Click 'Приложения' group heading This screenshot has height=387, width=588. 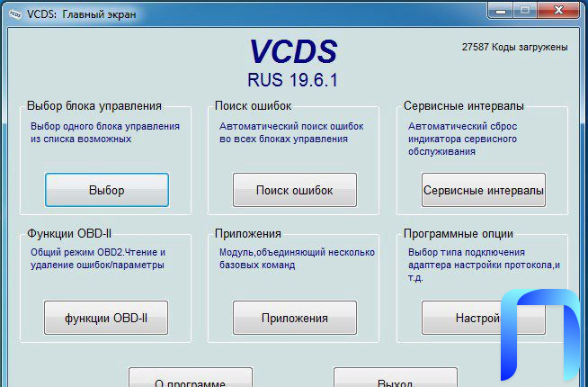248,233
